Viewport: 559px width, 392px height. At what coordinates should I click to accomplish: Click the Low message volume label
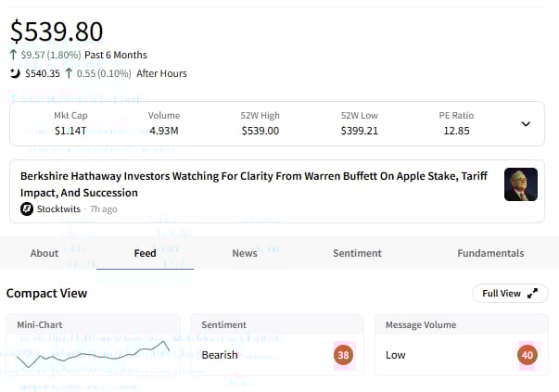pyautogui.click(x=395, y=355)
